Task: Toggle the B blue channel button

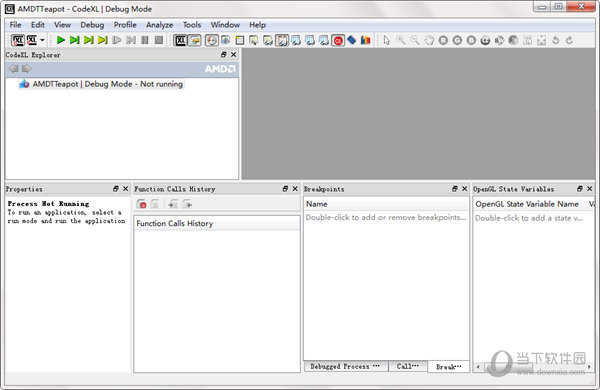Action: click(471, 40)
